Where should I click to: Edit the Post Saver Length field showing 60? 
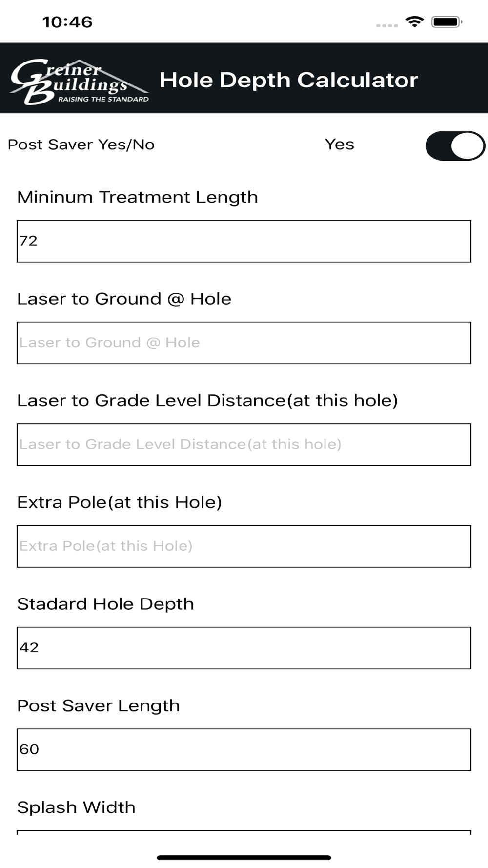coord(244,750)
